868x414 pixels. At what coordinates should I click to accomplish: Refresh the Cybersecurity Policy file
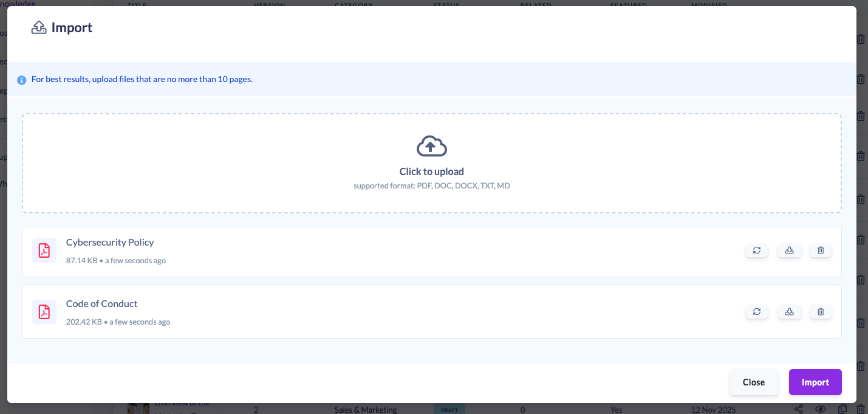756,250
